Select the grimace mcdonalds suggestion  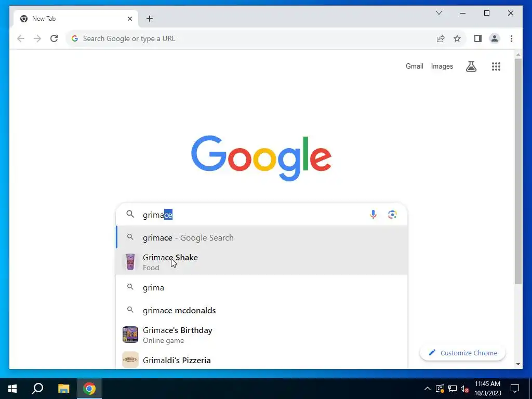pos(262,310)
